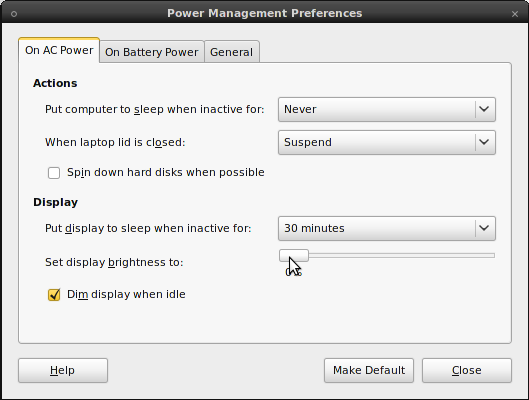Open the General tab

[x=231, y=52]
